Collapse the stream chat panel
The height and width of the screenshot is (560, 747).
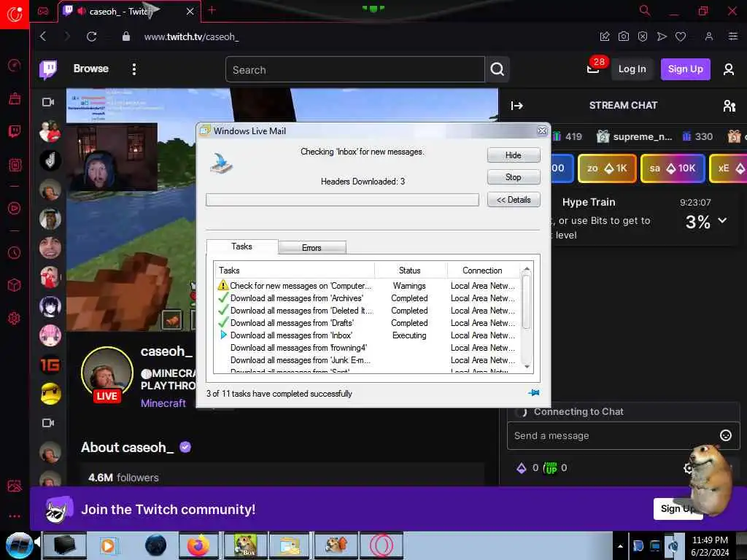(x=517, y=106)
